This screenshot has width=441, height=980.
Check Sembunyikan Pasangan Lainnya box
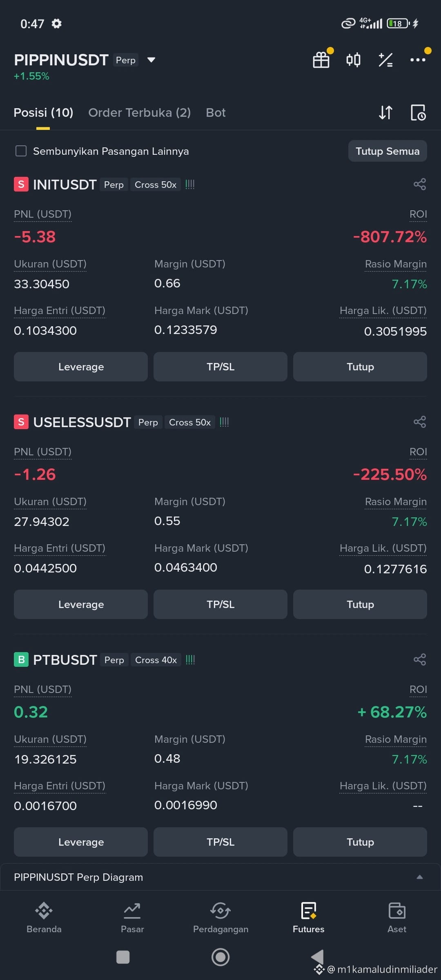[x=21, y=151]
